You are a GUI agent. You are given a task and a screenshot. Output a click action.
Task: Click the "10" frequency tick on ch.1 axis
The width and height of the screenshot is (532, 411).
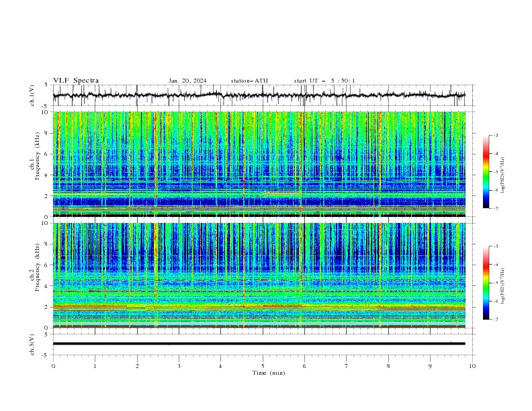46,112
